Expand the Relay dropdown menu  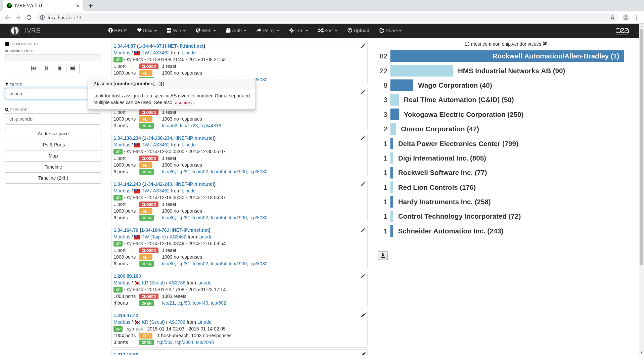click(x=268, y=31)
